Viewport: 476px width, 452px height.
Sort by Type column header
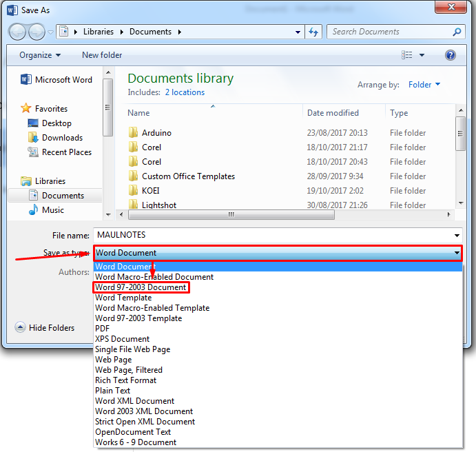point(399,113)
